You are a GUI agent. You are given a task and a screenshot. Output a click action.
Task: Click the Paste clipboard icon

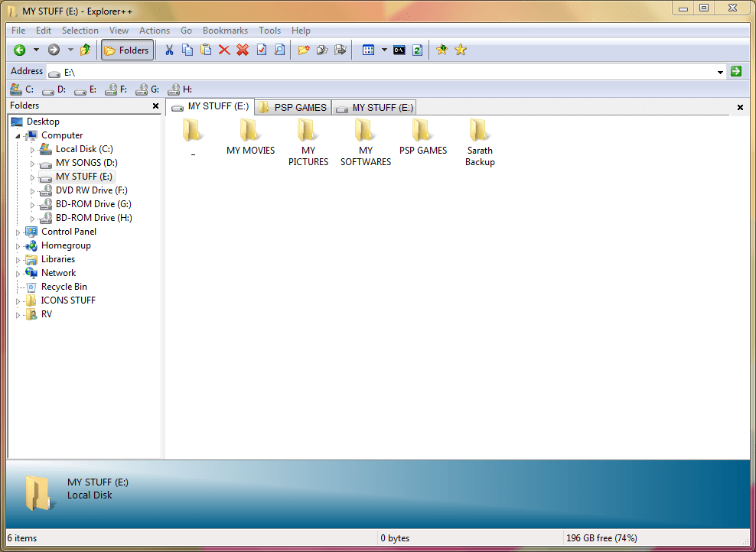click(206, 50)
